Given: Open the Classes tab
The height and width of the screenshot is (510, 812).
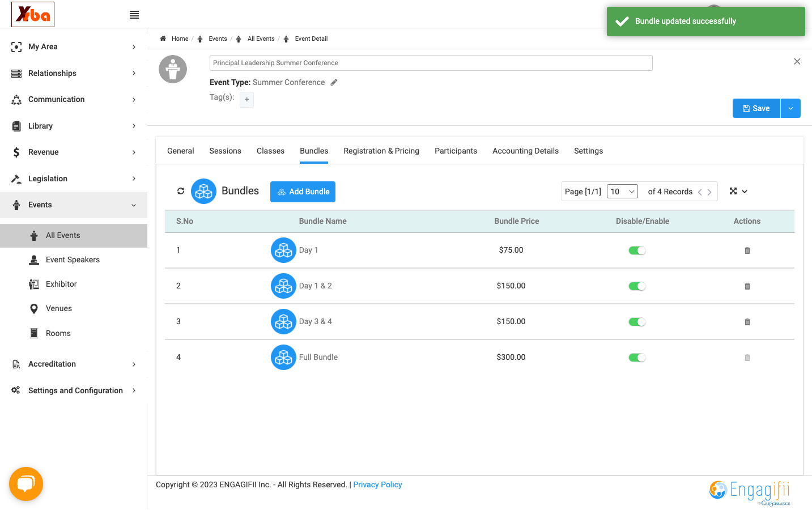Looking at the screenshot, I should coord(270,151).
